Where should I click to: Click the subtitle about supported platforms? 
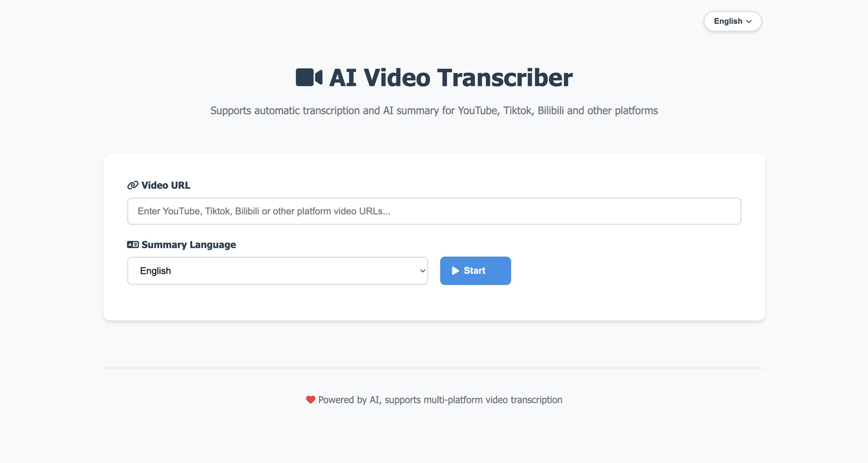(x=434, y=111)
